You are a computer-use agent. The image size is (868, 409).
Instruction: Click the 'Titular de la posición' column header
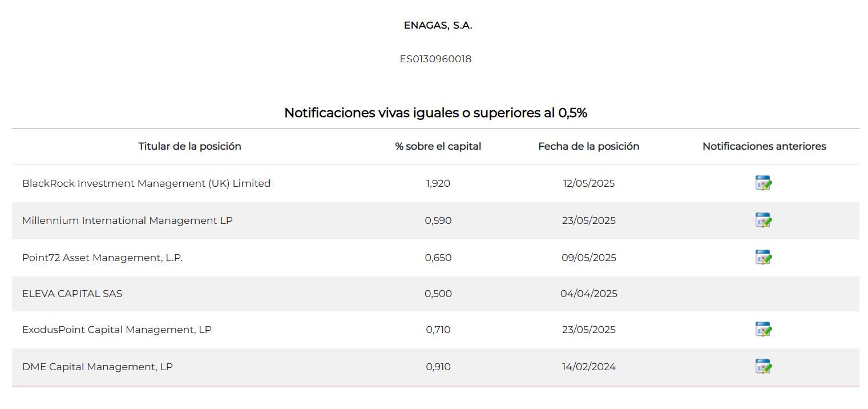point(189,146)
